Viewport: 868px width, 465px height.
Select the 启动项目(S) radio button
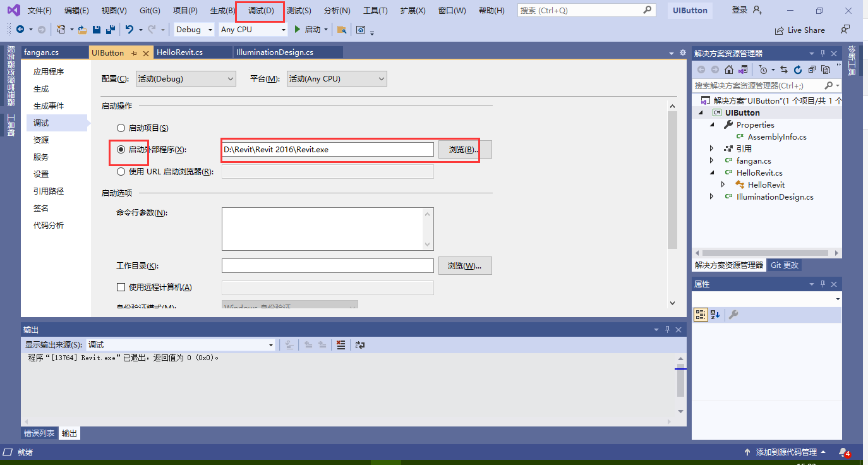(x=121, y=128)
